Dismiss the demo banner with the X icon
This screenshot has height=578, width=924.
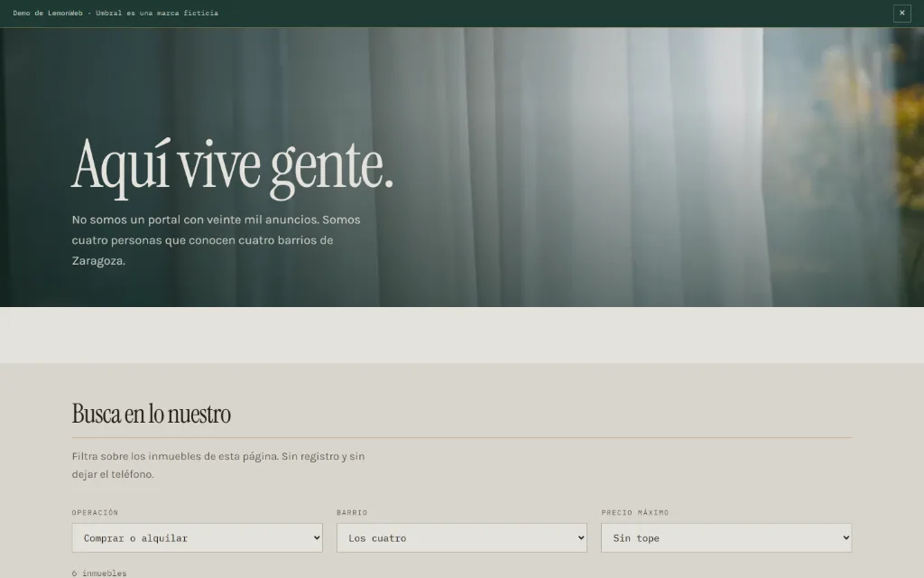[901, 13]
